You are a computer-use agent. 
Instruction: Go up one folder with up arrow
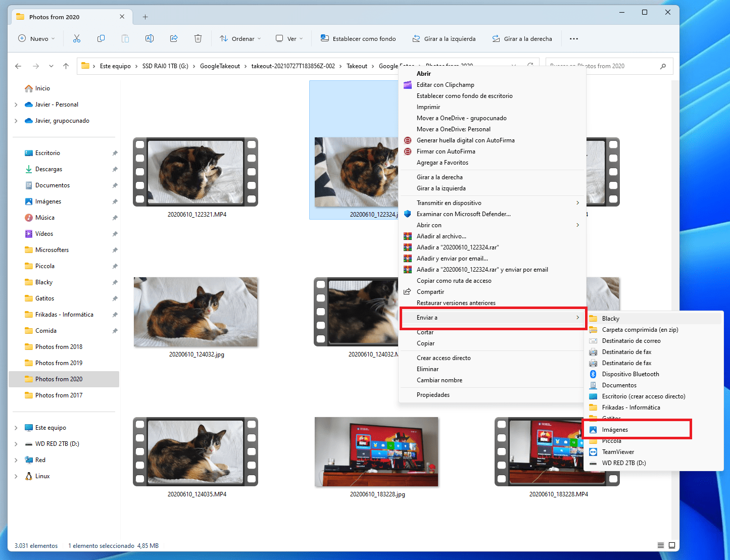pos(66,66)
